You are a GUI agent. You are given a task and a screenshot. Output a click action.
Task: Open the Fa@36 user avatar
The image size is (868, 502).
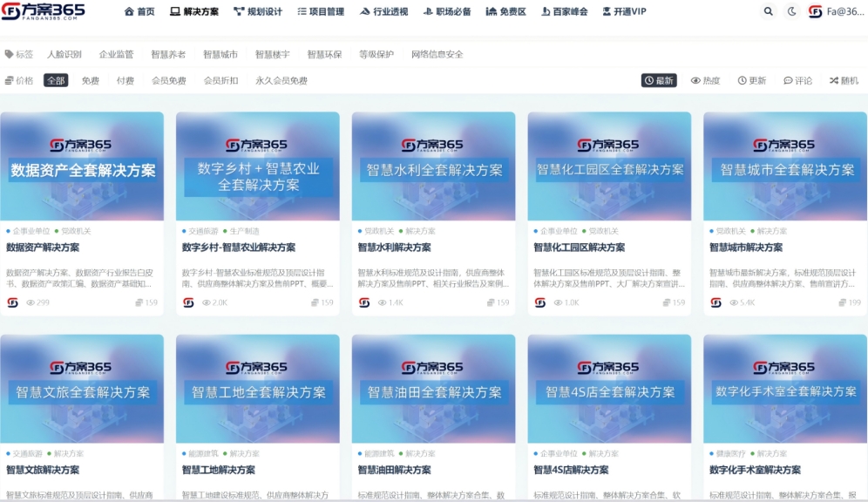(816, 11)
